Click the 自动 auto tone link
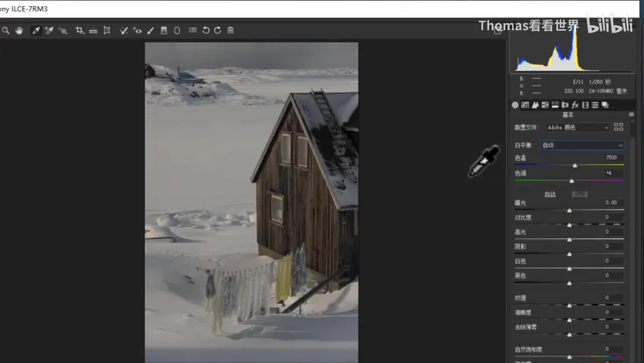 550,194
